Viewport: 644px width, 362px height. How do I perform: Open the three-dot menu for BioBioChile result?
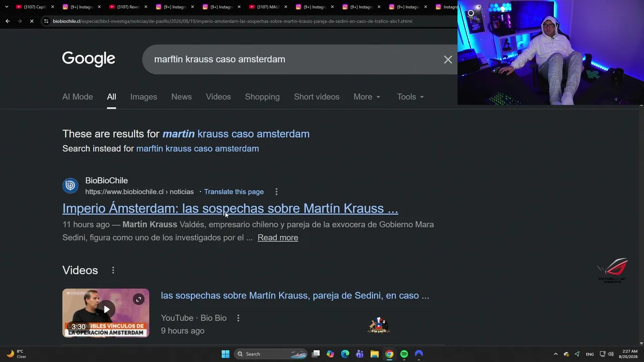(276, 192)
